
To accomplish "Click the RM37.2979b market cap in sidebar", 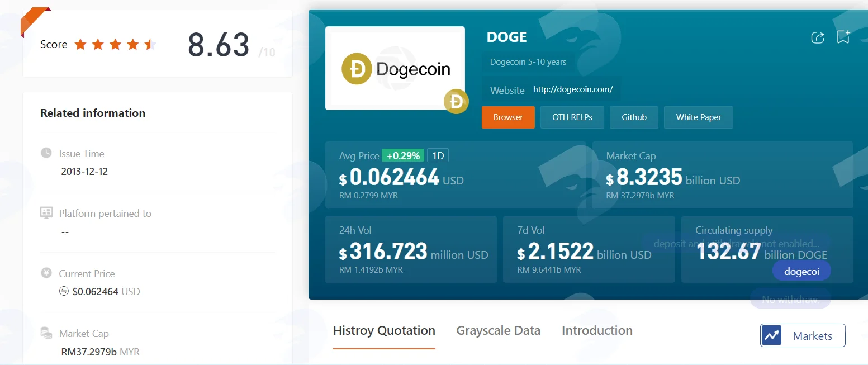I will tap(100, 352).
